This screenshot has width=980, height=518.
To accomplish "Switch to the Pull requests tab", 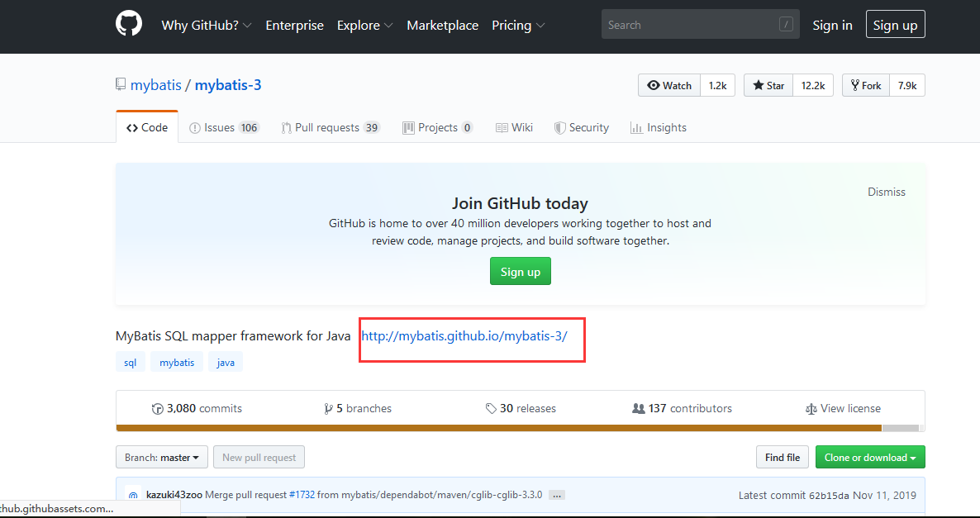I will click(x=331, y=127).
